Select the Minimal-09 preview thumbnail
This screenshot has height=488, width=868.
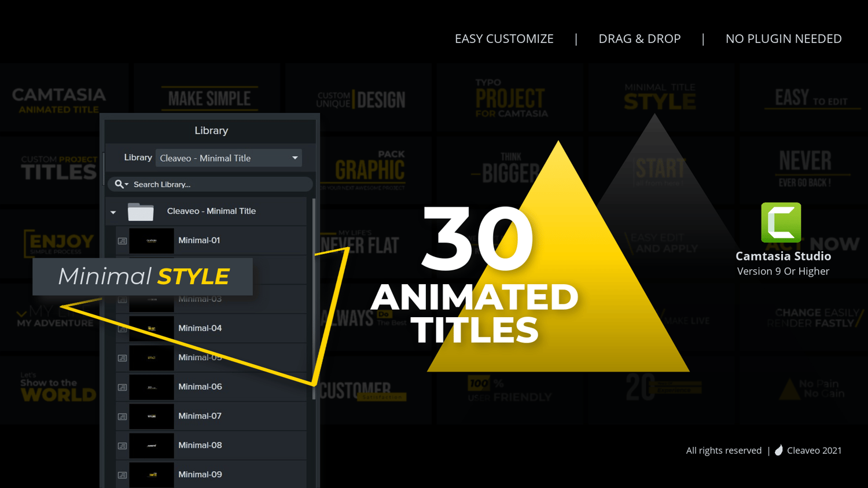(x=152, y=475)
